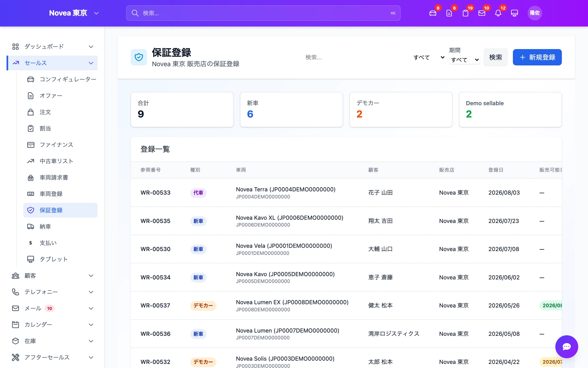Click the Demo sellable summary card

(510, 110)
